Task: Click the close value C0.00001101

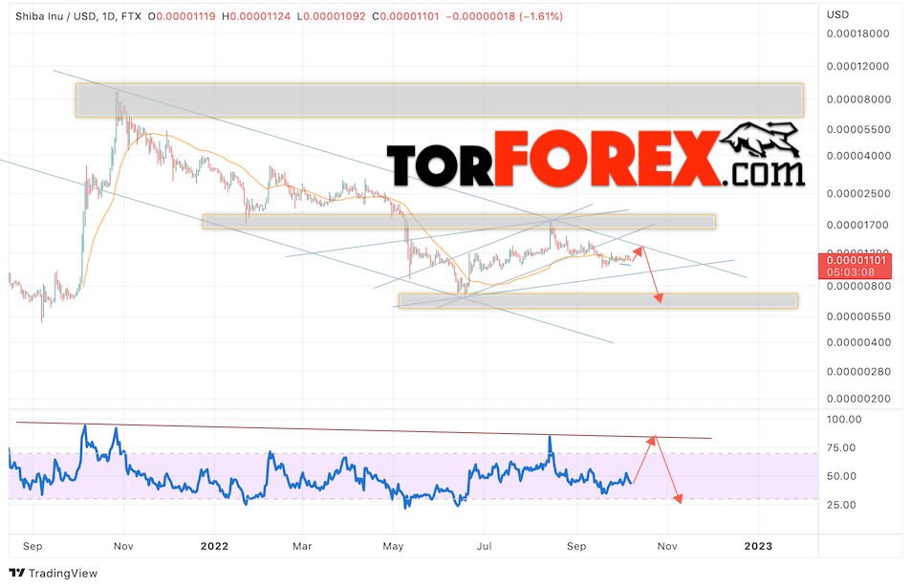Action: pos(405,16)
